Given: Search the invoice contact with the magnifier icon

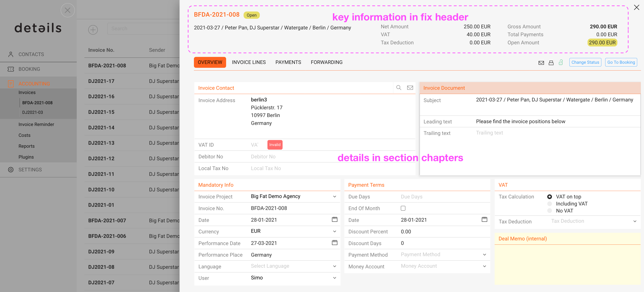Looking at the screenshot, I should pos(399,88).
